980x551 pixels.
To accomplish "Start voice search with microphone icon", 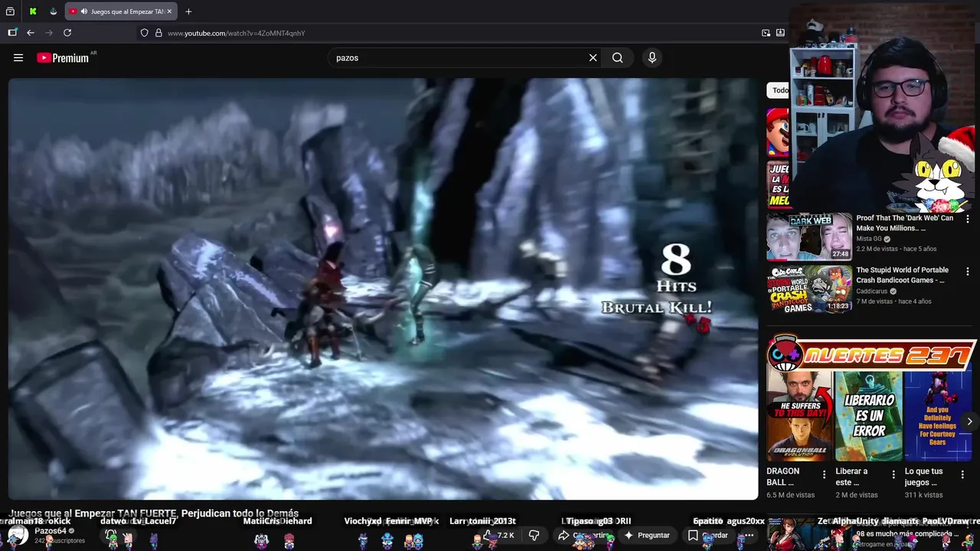I will 652,57.
